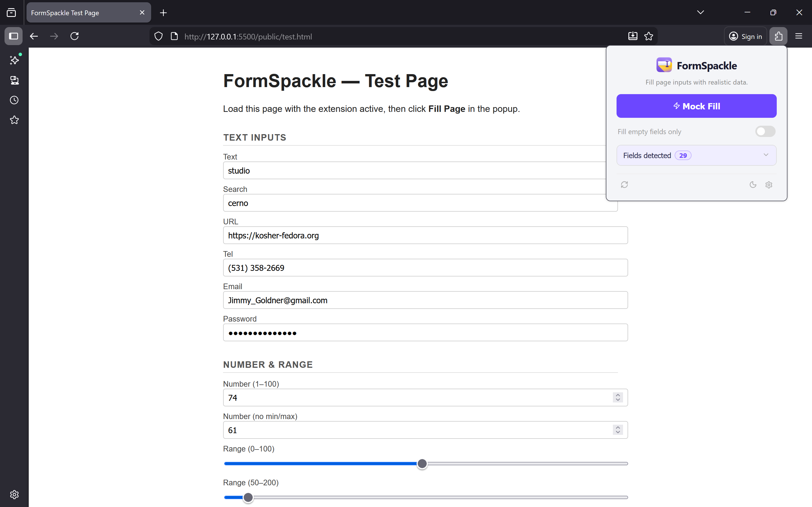Click the NUMBER & RANGE section heading

268,364
